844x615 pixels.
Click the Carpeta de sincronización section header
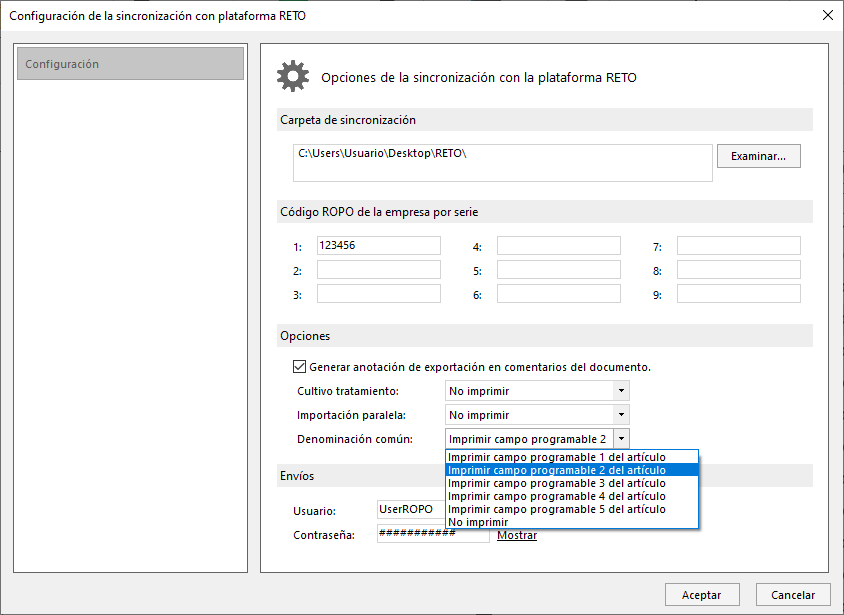545,119
